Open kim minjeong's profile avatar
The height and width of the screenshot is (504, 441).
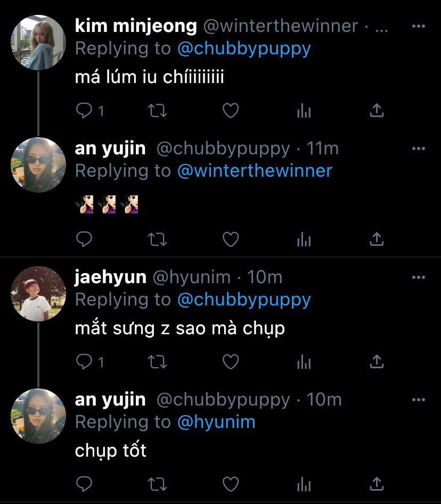pos(38,43)
